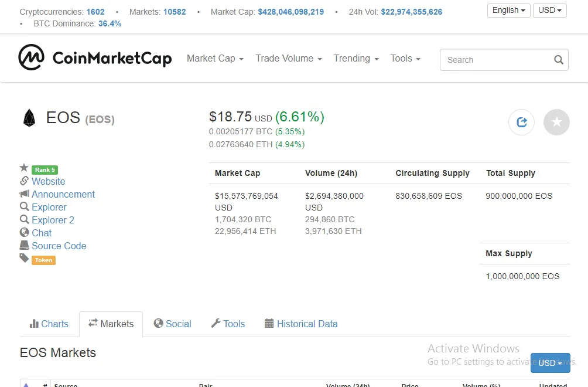588x387 pixels.
Task: Click the magnifier icon beside Explorer 2
Action: 24,219
